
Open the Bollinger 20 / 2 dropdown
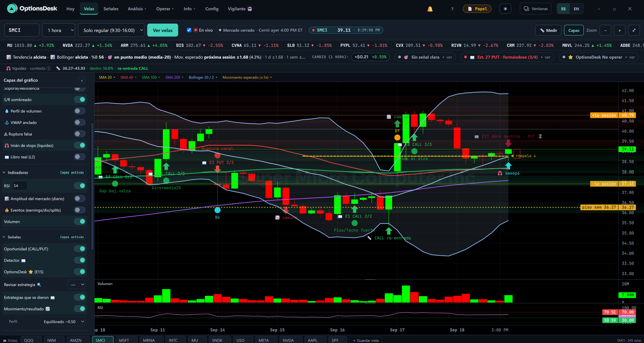203,77
